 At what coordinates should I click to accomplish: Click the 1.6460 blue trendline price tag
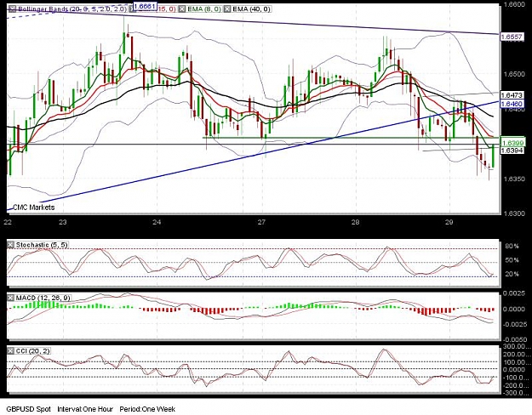click(512, 104)
